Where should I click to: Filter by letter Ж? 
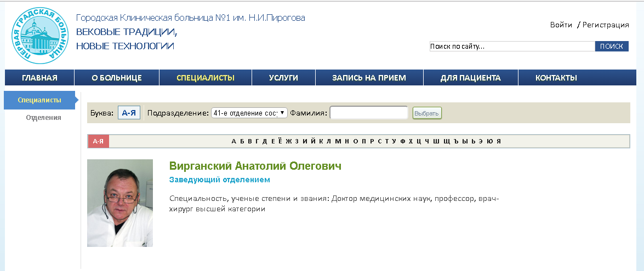(x=289, y=141)
